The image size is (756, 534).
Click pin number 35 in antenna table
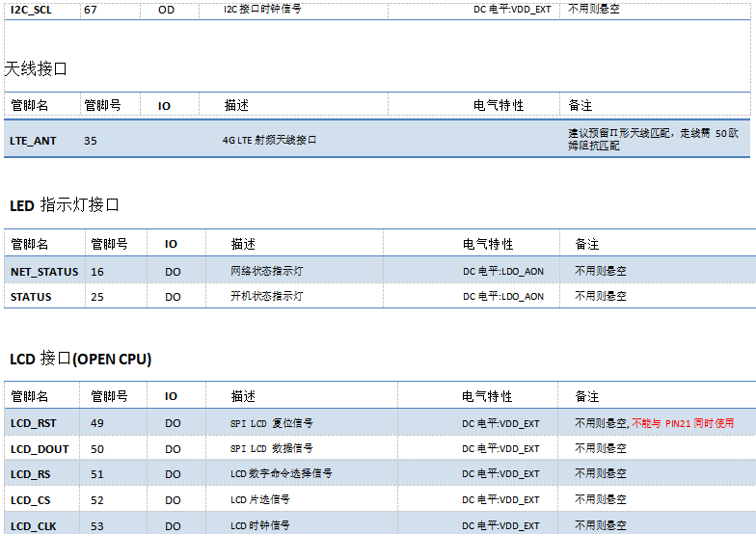click(91, 141)
